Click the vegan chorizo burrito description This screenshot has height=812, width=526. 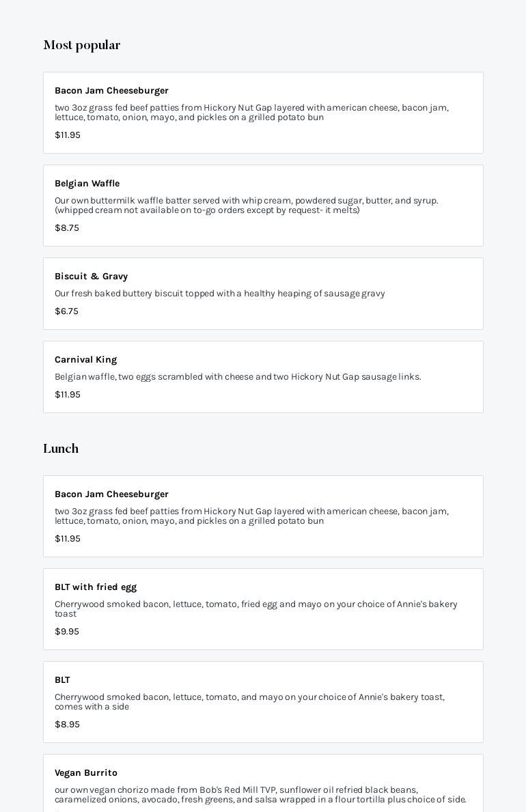260,795
